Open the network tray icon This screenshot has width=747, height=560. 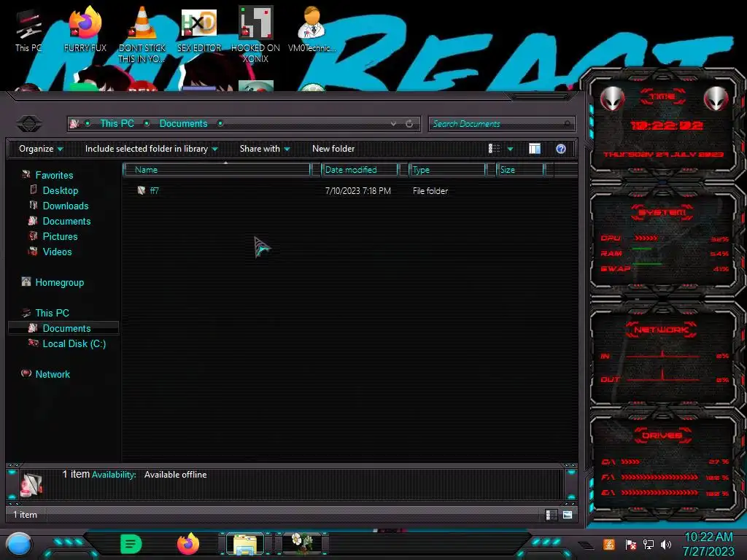click(x=648, y=545)
